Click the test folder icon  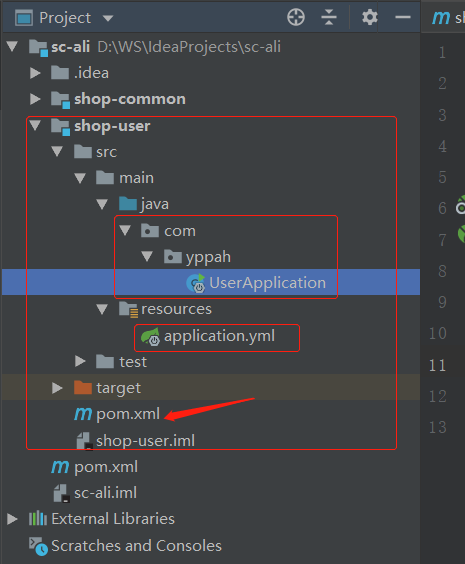[105, 361]
